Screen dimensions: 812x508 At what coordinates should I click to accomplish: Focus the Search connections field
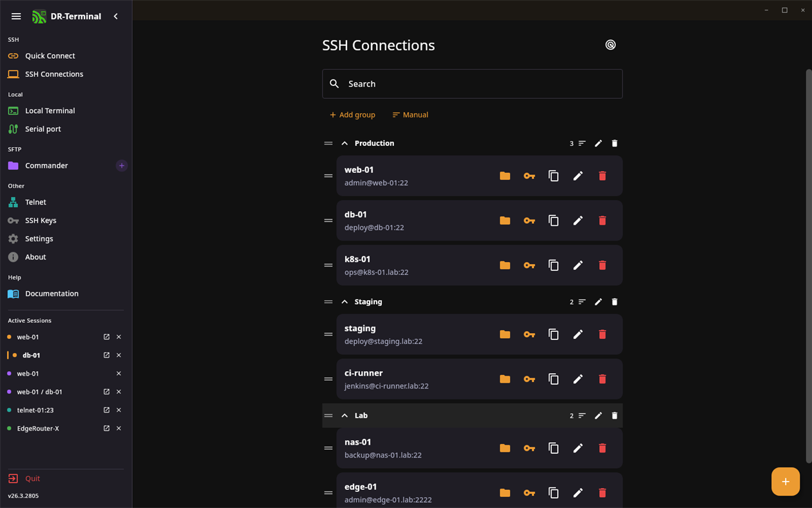coord(472,84)
